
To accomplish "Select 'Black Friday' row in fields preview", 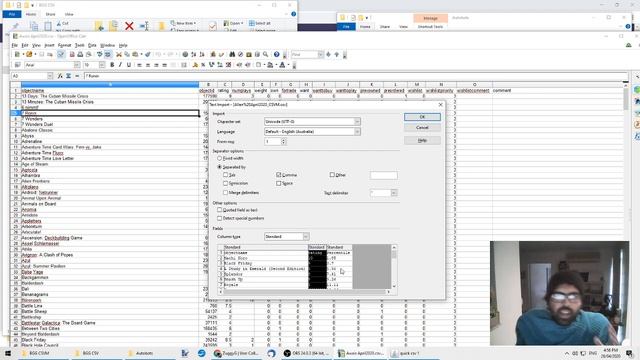I will (x=265, y=263).
